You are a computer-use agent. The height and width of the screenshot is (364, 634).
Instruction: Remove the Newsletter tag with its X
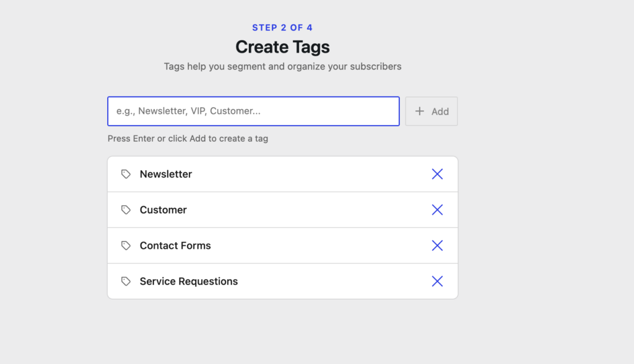coord(437,174)
